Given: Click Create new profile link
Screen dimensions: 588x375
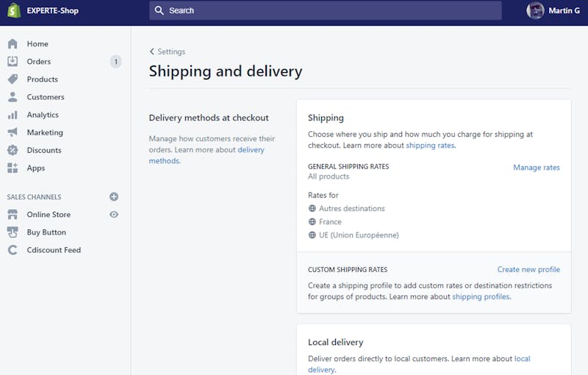Looking at the screenshot, I should (528, 270).
